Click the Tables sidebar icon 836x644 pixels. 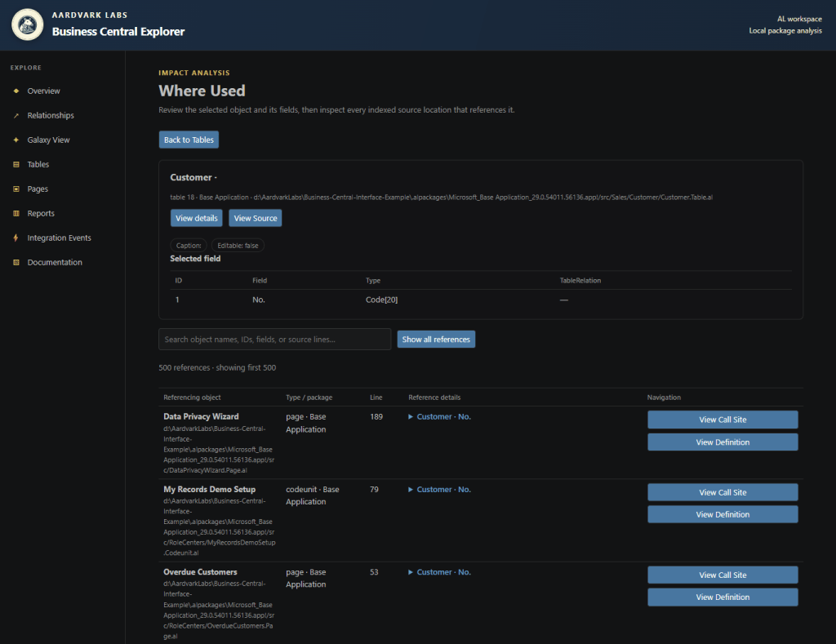tap(16, 165)
